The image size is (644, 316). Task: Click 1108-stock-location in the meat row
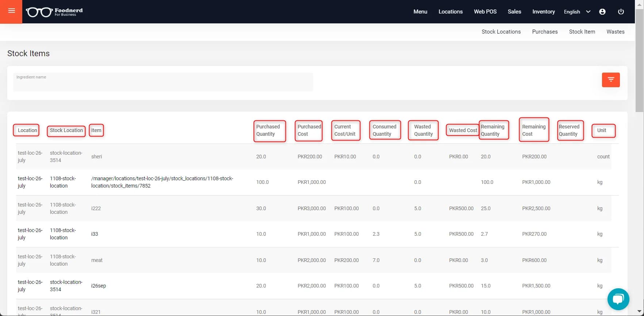[63, 260]
